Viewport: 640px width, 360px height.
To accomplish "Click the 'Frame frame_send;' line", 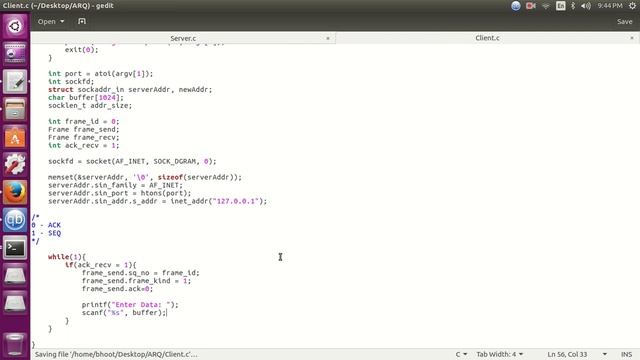I will pyautogui.click(x=84, y=129).
